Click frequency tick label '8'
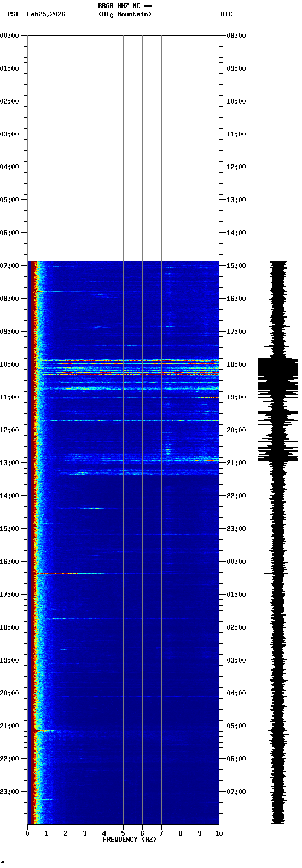 (181, 833)
